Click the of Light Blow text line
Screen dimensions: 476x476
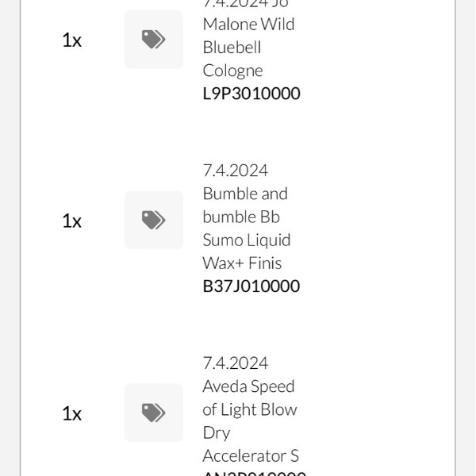pos(250,409)
